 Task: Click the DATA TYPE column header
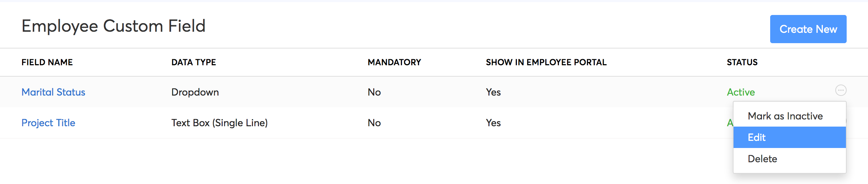coord(194,62)
